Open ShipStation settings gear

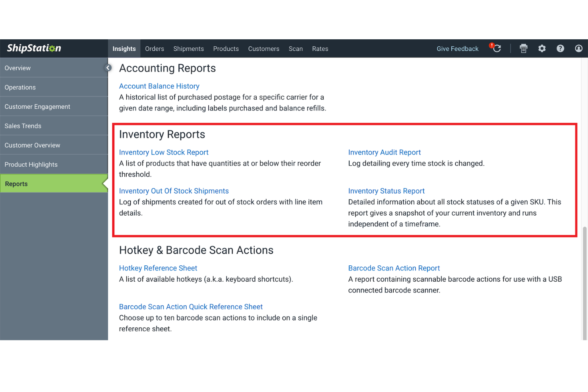click(x=542, y=48)
